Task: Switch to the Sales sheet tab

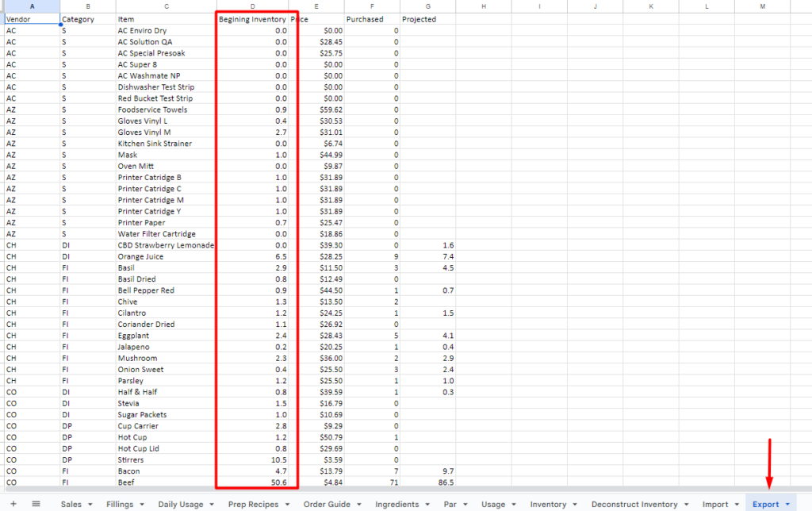Action: (71, 504)
